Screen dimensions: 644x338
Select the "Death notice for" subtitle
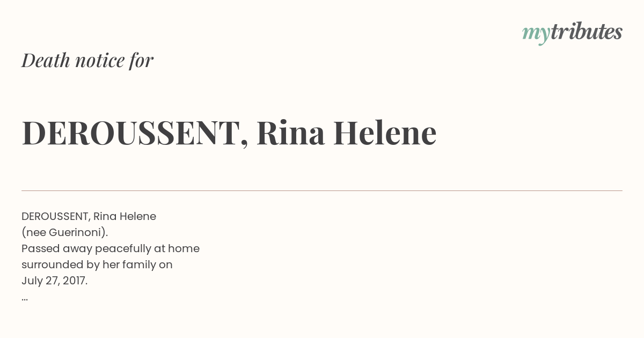coord(87,60)
